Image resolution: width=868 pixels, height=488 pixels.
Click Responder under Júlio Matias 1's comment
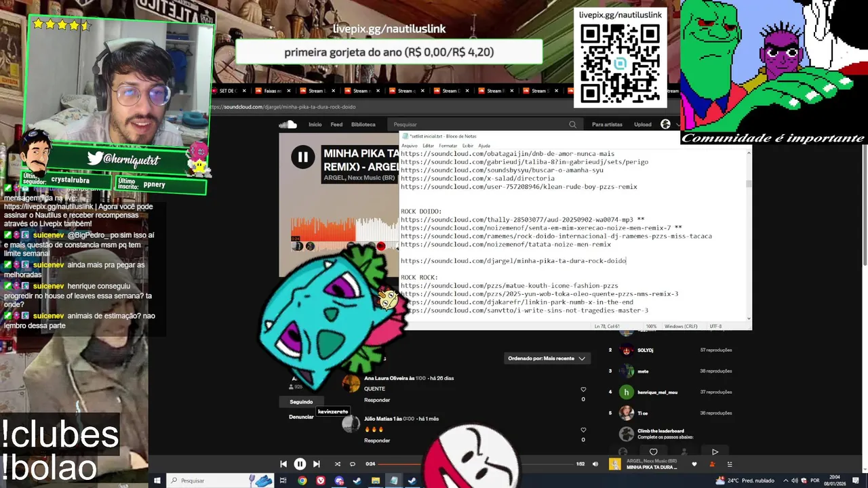(x=377, y=441)
